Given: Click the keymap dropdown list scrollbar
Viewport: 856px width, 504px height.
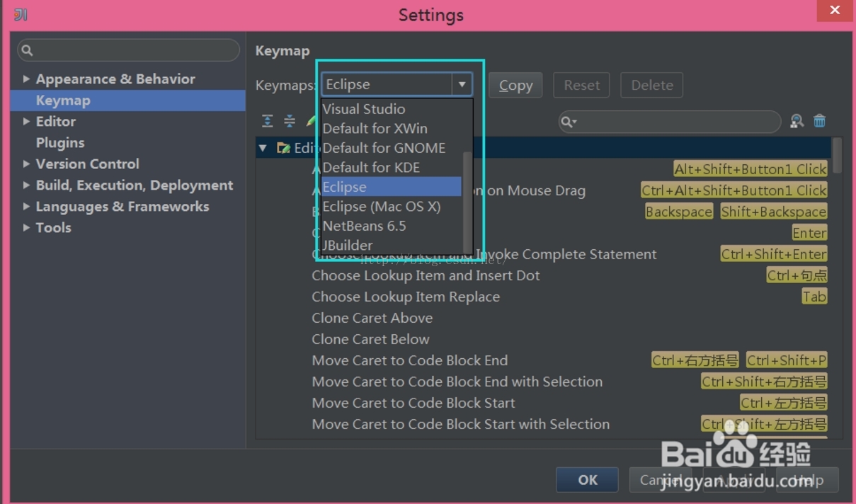Looking at the screenshot, I should [467, 202].
